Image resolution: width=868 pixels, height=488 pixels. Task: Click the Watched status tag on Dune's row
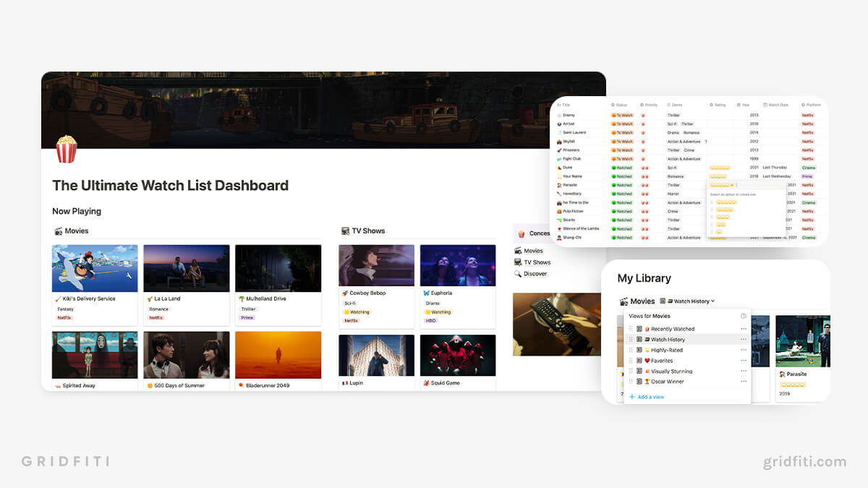(x=623, y=167)
